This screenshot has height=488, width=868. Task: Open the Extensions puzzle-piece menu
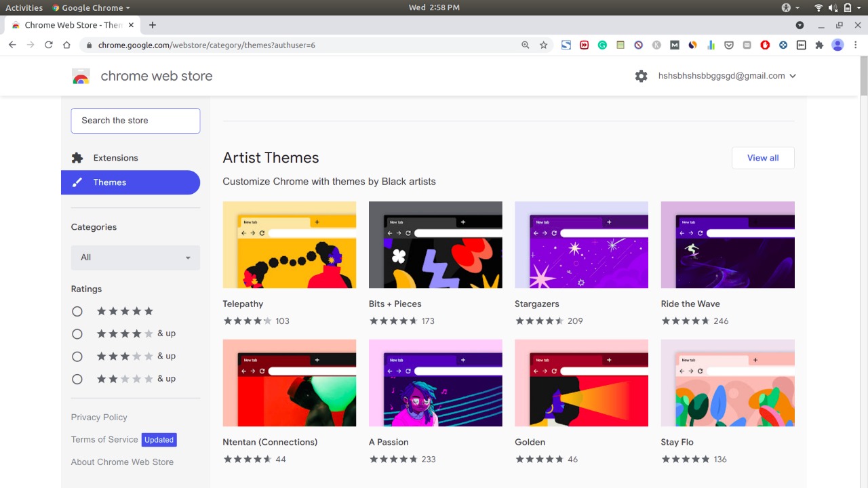coord(819,45)
